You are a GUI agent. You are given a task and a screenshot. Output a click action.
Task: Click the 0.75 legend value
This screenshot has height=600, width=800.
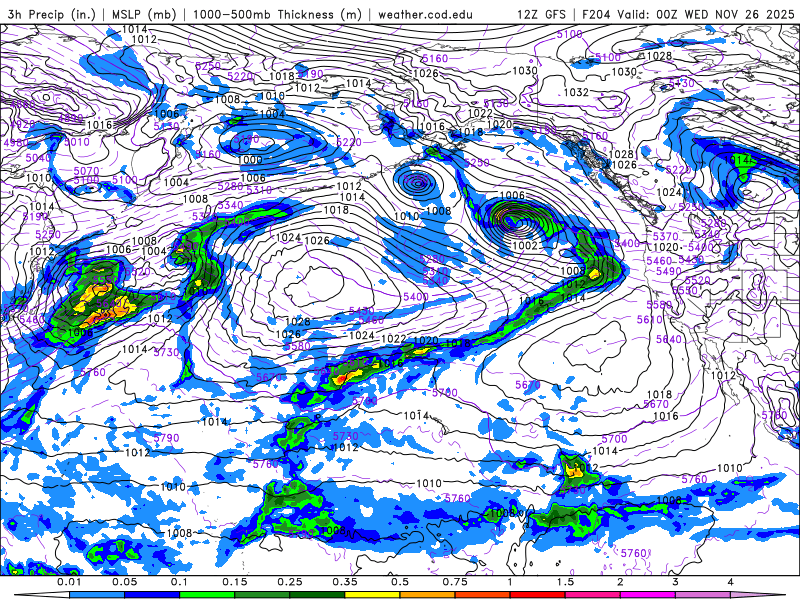pyautogui.click(x=455, y=582)
